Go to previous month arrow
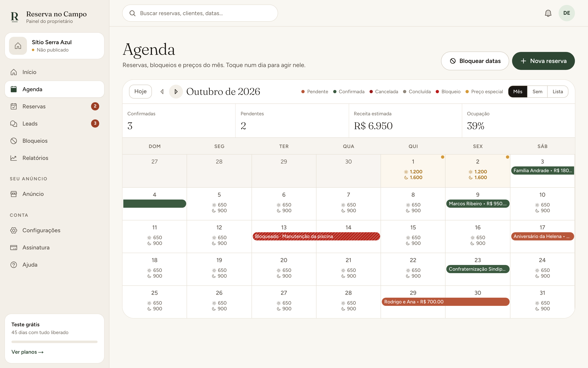The width and height of the screenshot is (588, 368). [x=162, y=92]
